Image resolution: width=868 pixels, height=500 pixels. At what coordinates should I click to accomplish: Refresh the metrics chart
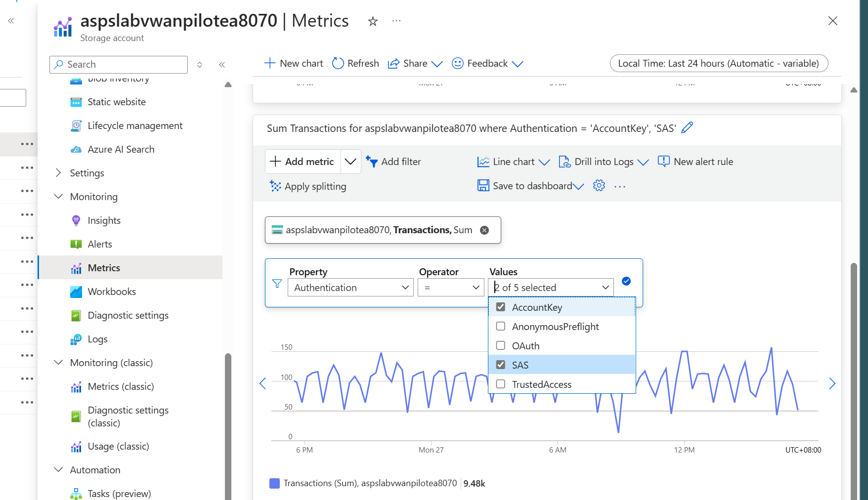(355, 63)
